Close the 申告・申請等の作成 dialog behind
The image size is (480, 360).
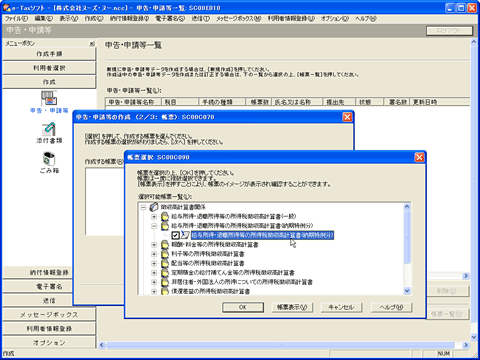pyautogui.click(x=347, y=117)
